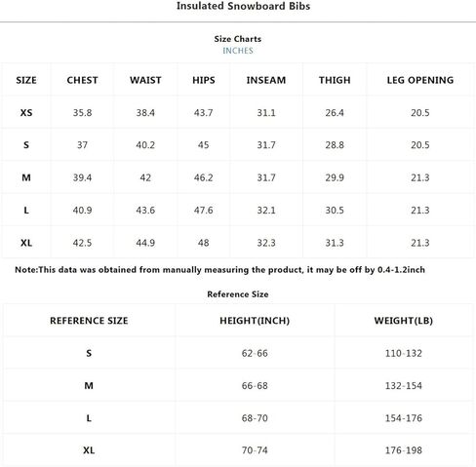Select the Size Charts heading
Viewport: 476px width, 467px height.
[x=238, y=39]
